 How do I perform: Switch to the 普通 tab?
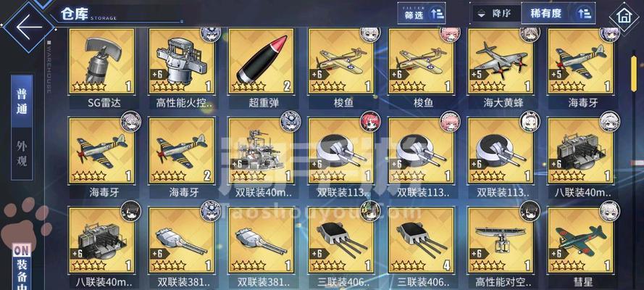tap(21, 101)
